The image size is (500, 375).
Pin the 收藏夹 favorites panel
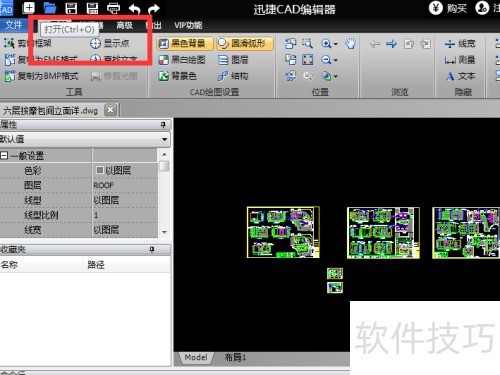point(152,249)
